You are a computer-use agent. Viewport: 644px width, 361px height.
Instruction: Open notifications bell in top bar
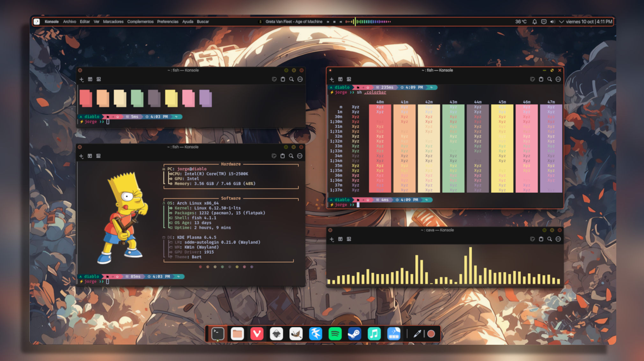[534, 22]
